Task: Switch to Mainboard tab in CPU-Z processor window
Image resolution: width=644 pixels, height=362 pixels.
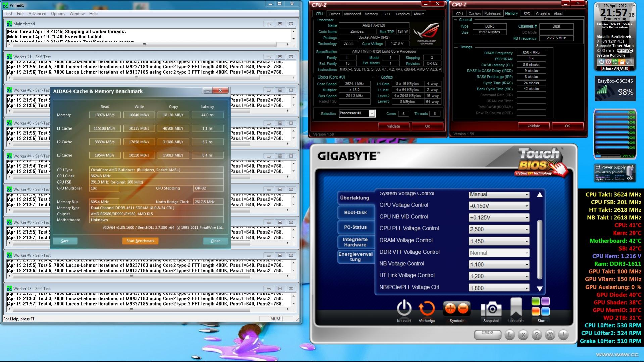Action: coord(352,14)
